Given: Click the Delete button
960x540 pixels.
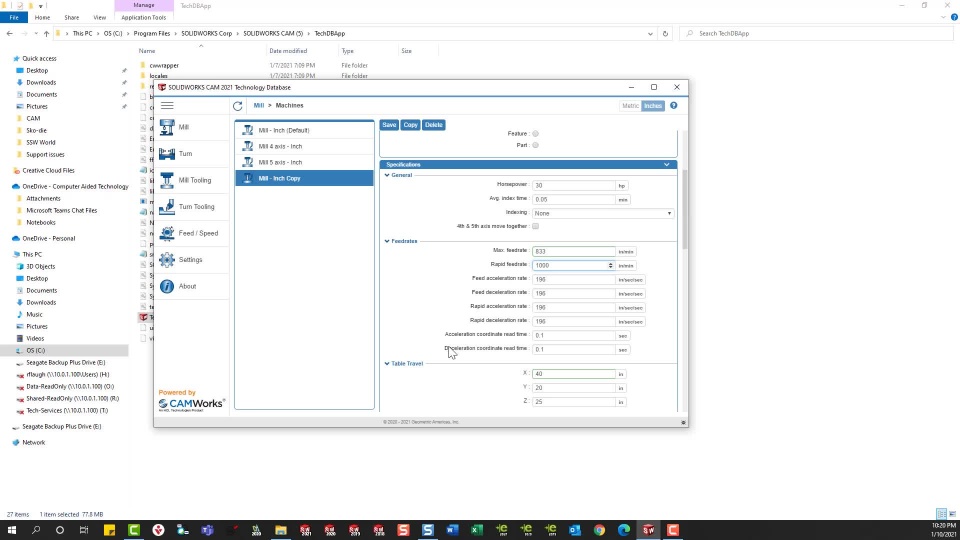Looking at the screenshot, I should click(x=433, y=125).
